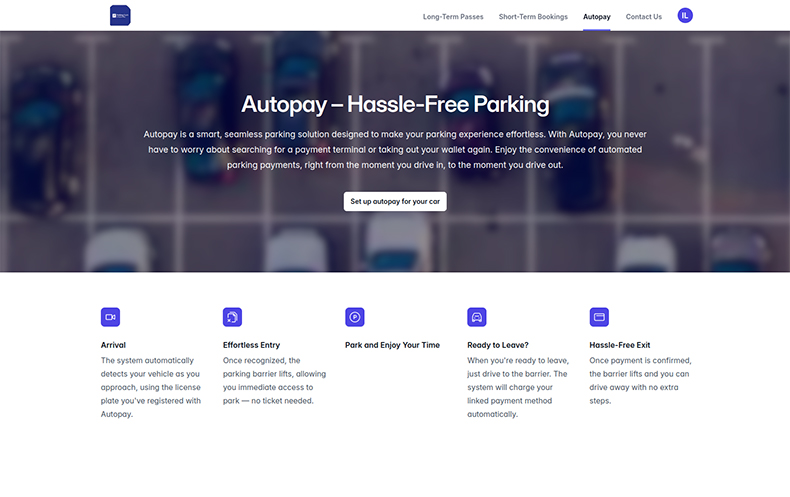The height and width of the screenshot is (497, 790).
Task: Click the Park and Enjoy parking icon
Action: coord(354,317)
